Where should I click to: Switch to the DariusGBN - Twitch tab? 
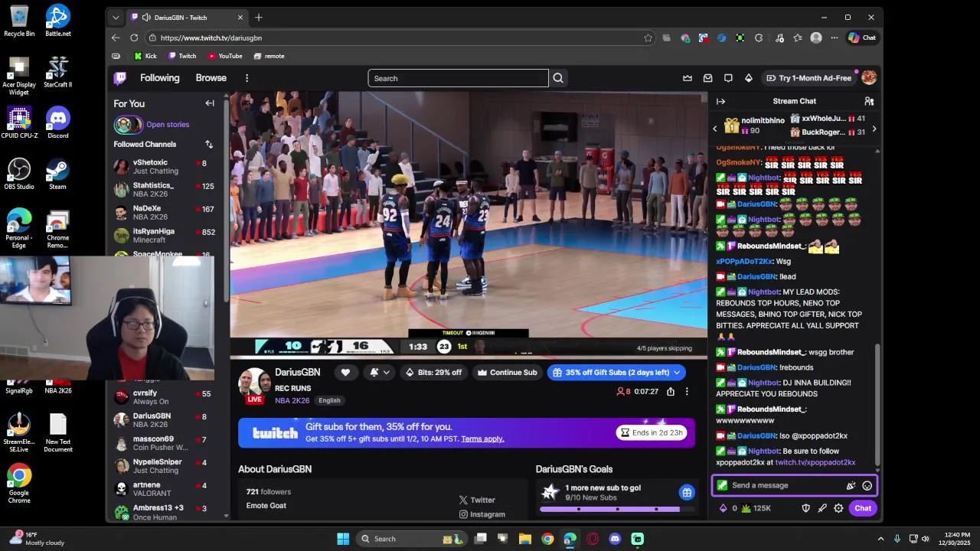point(187,17)
